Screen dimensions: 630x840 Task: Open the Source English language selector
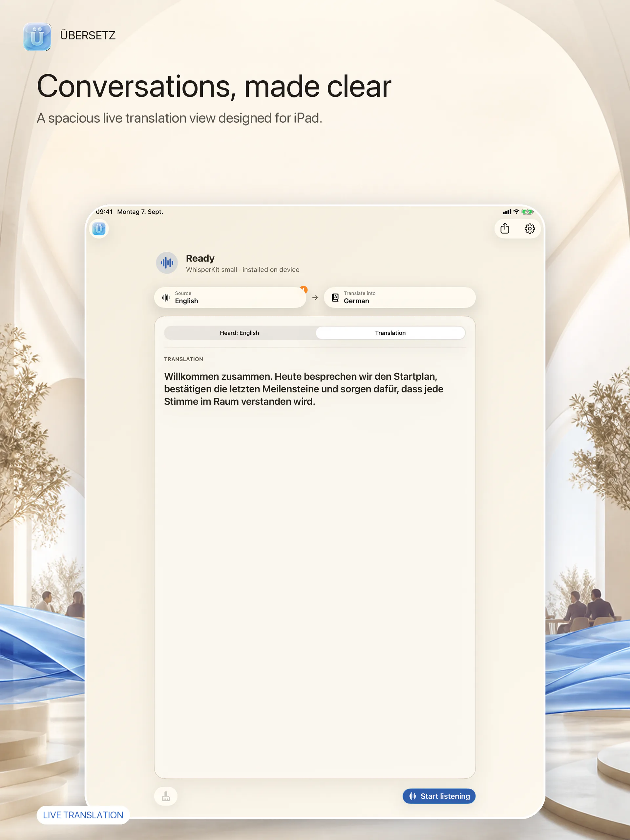(x=230, y=297)
